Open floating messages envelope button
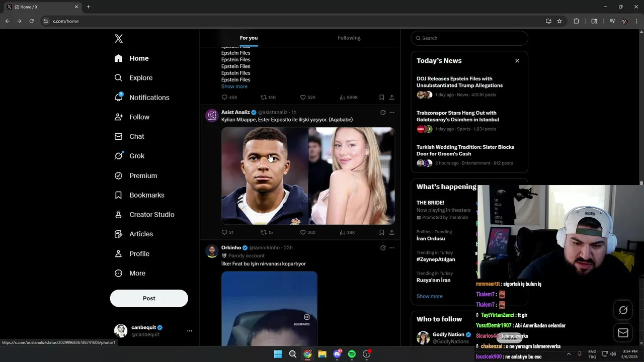The image size is (644, 362). (623, 333)
